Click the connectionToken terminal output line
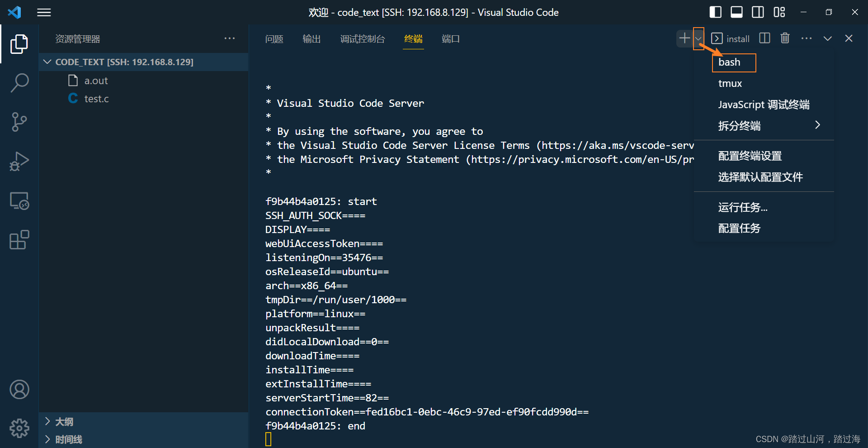Viewport: 868px width, 448px height. click(x=427, y=412)
